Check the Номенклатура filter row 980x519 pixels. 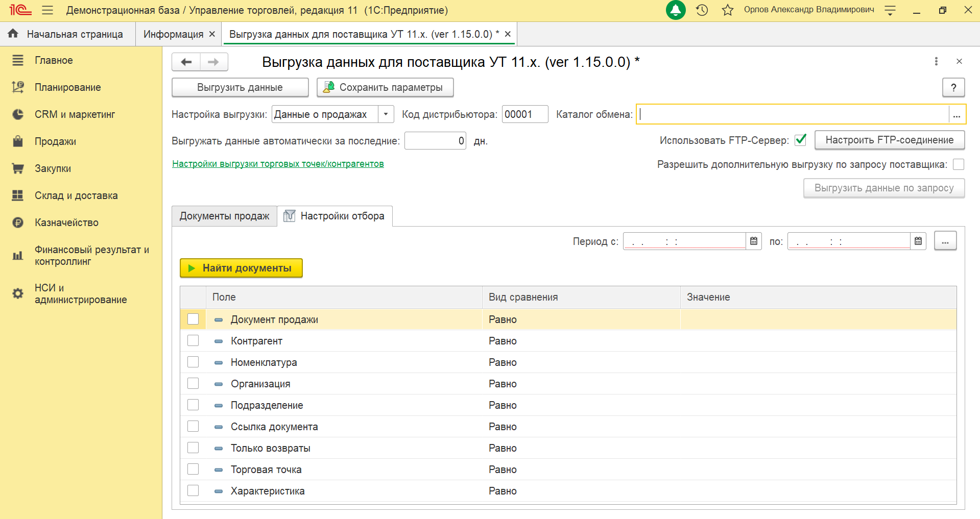point(193,362)
